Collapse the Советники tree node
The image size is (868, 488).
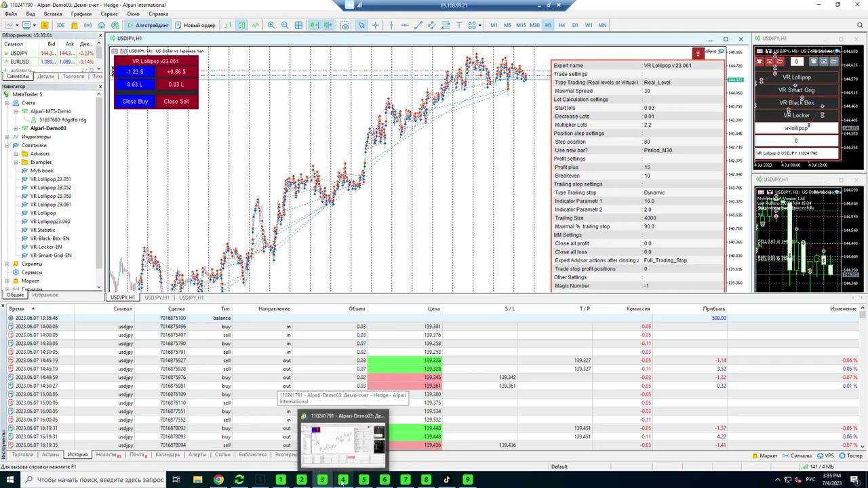coord(7,145)
